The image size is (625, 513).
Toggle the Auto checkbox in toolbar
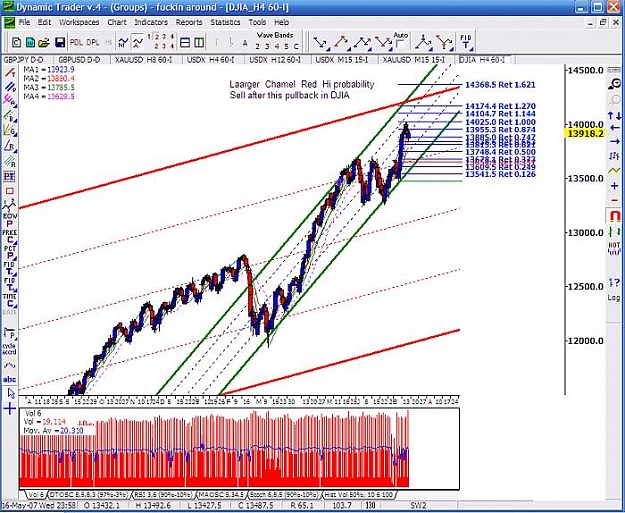tap(400, 43)
